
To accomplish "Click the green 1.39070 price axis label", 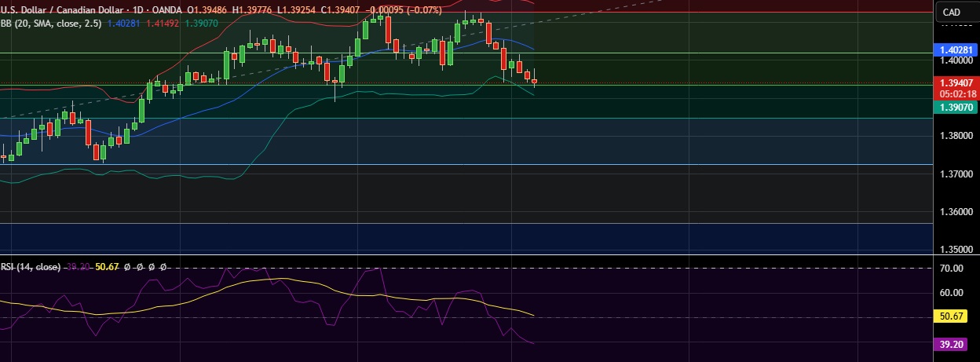I will (956, 108).
